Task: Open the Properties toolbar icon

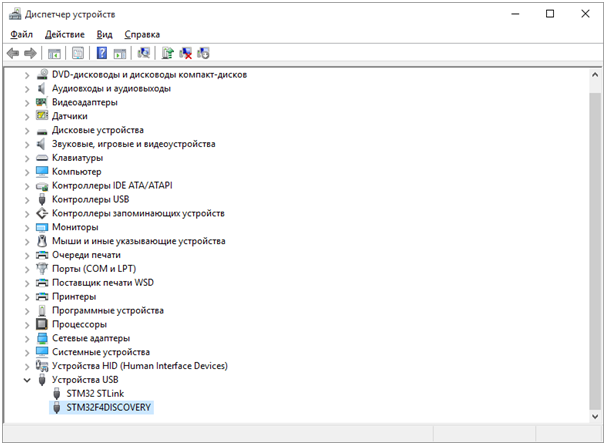Action: coord(78,53)
